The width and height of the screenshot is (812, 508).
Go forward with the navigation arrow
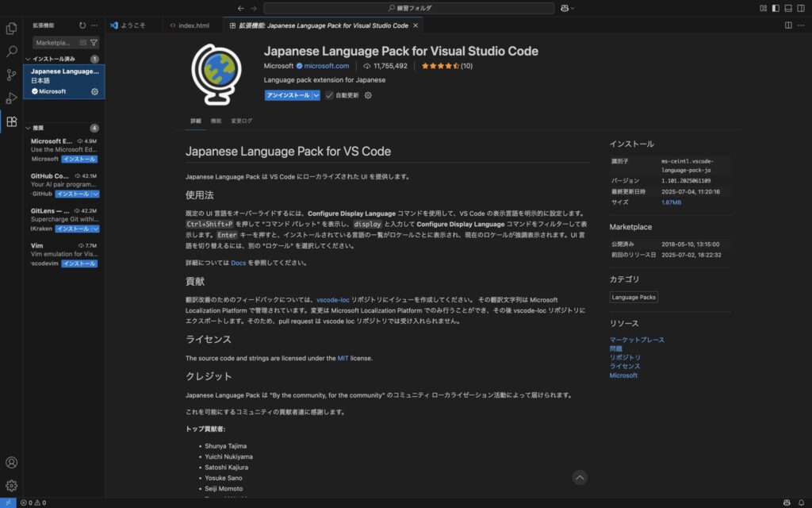[254, 8]
